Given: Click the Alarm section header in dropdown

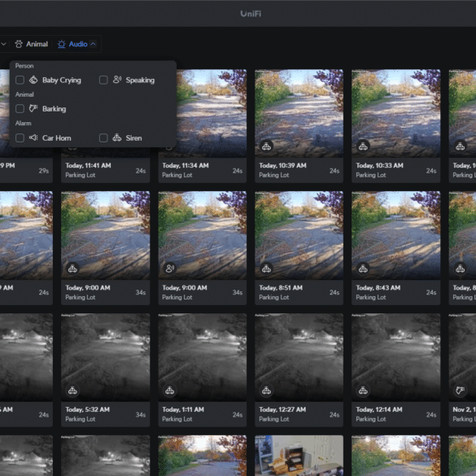Looking at the screenshot, I should click(23, 123).
